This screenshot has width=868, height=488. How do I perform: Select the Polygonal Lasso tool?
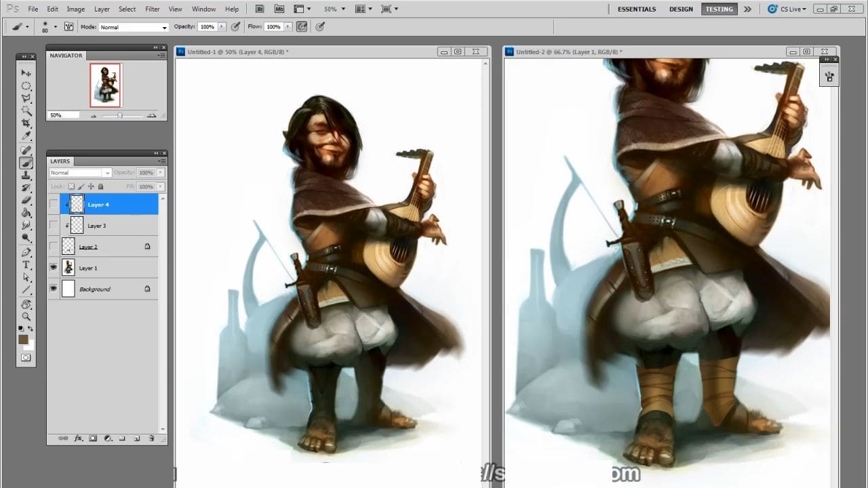pyautogui.click(x=26, y=98)
